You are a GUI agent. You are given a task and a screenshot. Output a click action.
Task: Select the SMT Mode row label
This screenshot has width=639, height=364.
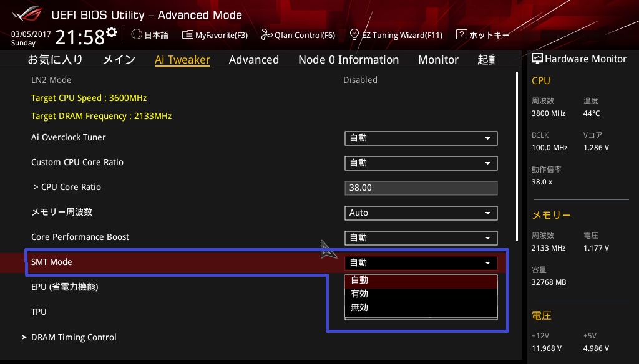point(52,262)
